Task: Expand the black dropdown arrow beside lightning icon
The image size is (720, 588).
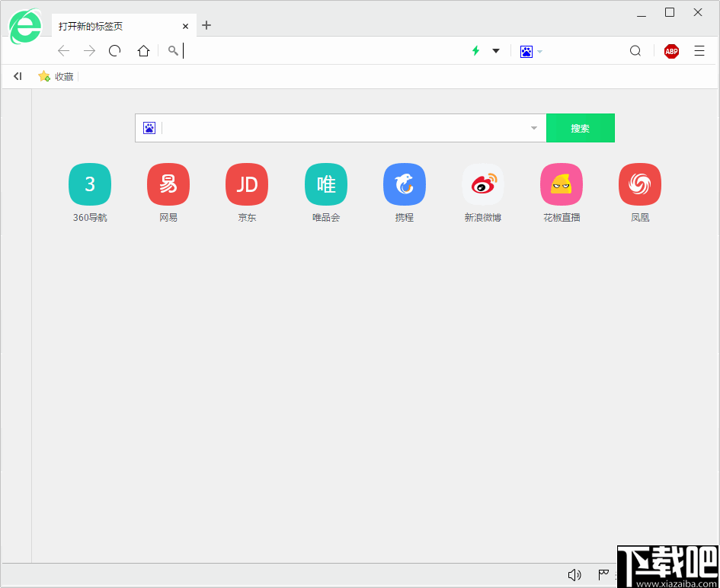Action: click(496, 51)
